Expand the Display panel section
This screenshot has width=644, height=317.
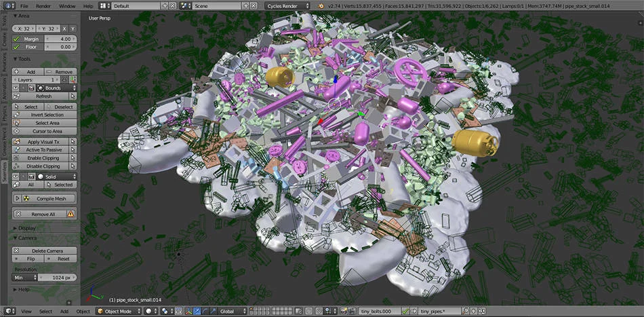(27, 228)
